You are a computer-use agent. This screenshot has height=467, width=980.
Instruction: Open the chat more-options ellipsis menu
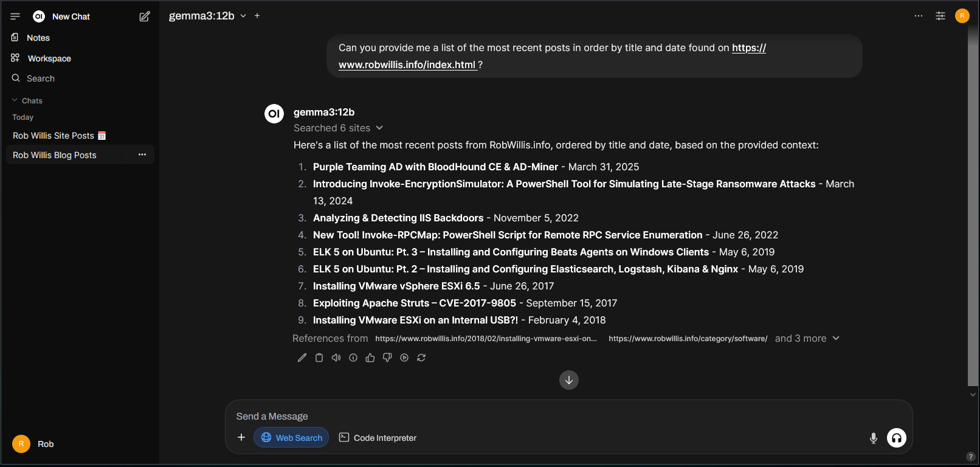(919, 16)
